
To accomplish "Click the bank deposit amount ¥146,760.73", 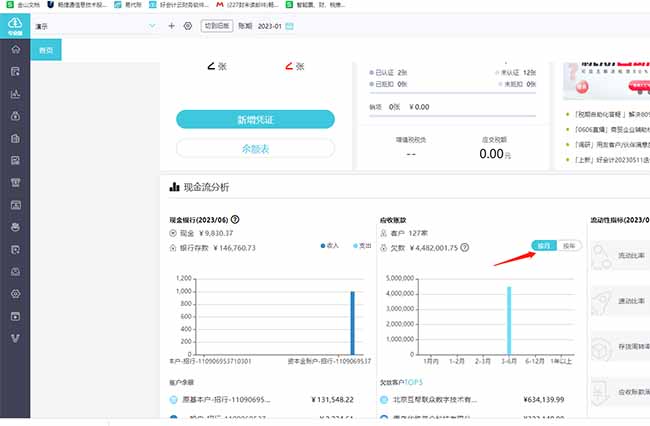I will 234,248.
